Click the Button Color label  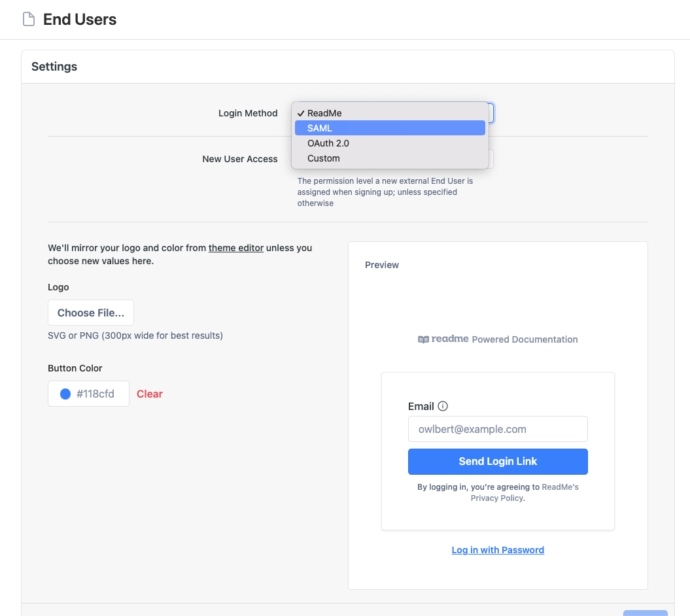(75, 368)
